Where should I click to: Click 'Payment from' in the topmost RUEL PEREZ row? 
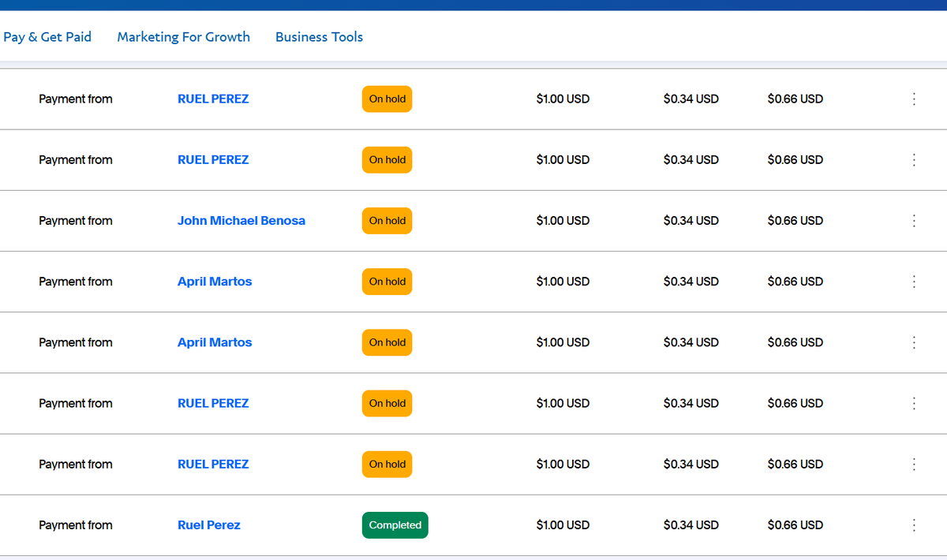point(76,99)
